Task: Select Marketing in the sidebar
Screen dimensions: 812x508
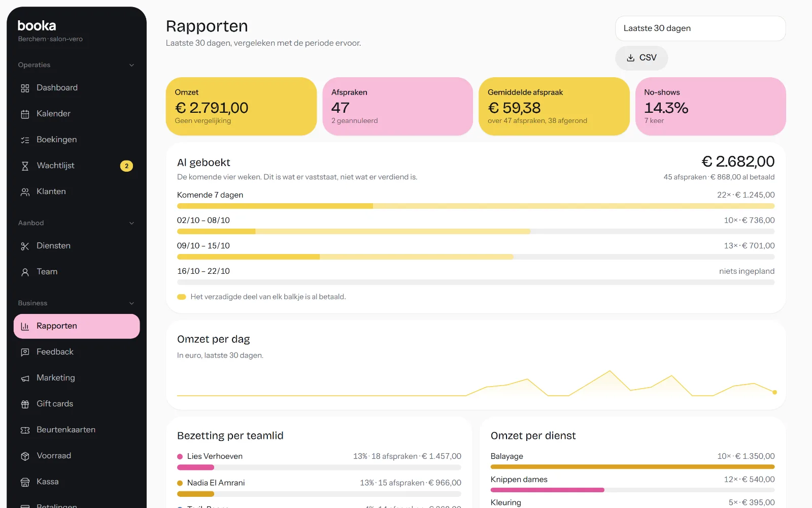Action: 77,378
